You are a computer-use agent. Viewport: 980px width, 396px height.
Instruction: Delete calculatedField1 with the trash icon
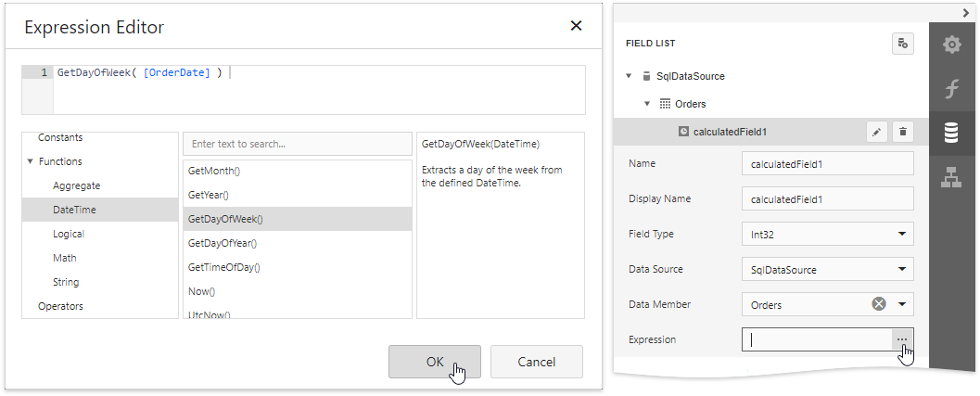pos(903,132)
